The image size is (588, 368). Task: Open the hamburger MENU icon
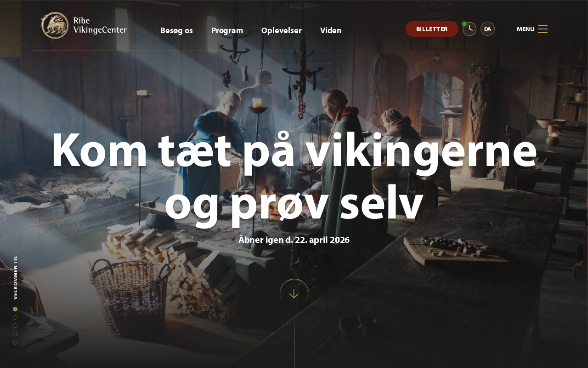coord(543,29)
